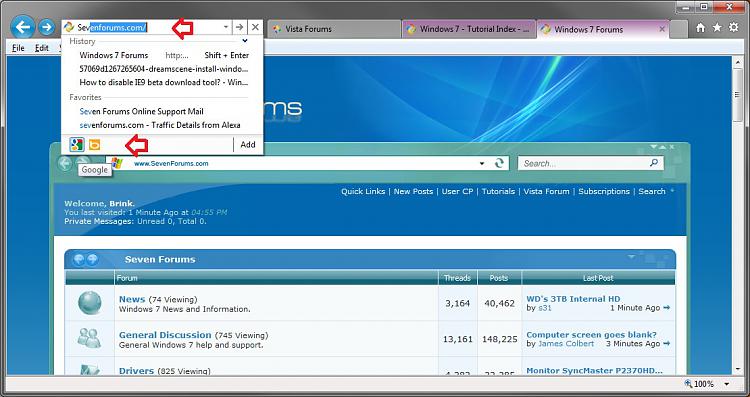The width and height of the screenshot is (750, 397).
Task: Click the site favicon in the address bar
Action: click(x=69, y=28)
